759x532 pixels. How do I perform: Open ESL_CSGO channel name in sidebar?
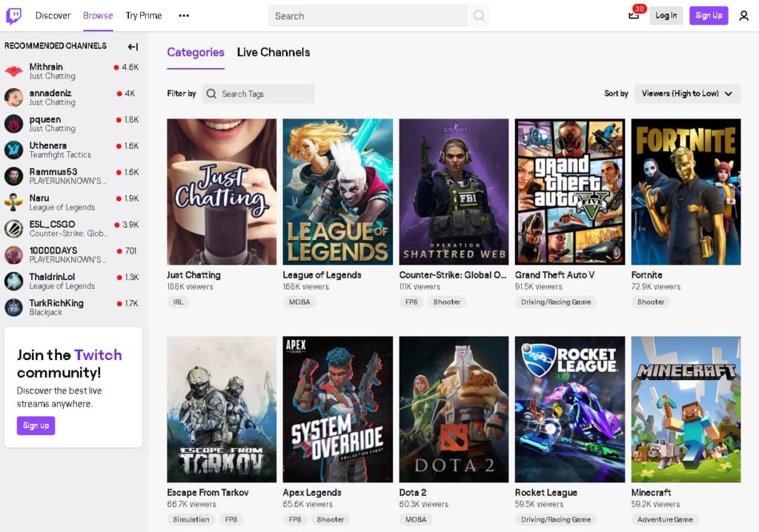coord(53,224)
